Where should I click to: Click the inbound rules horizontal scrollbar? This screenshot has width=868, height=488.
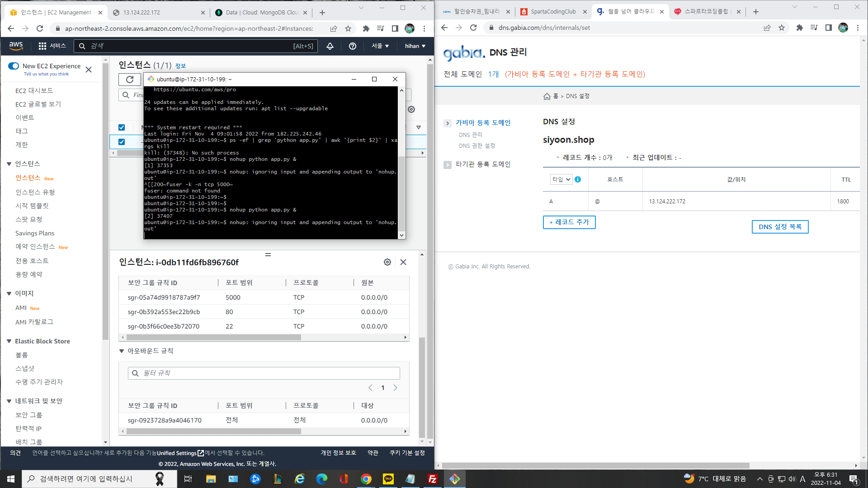214,338
